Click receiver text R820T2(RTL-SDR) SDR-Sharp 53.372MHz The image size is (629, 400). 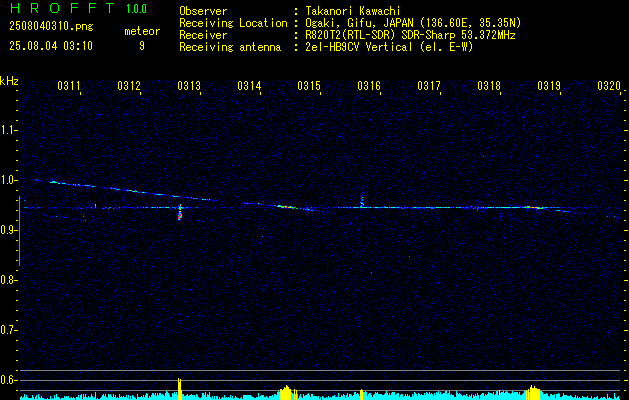[x=410, y=35]
